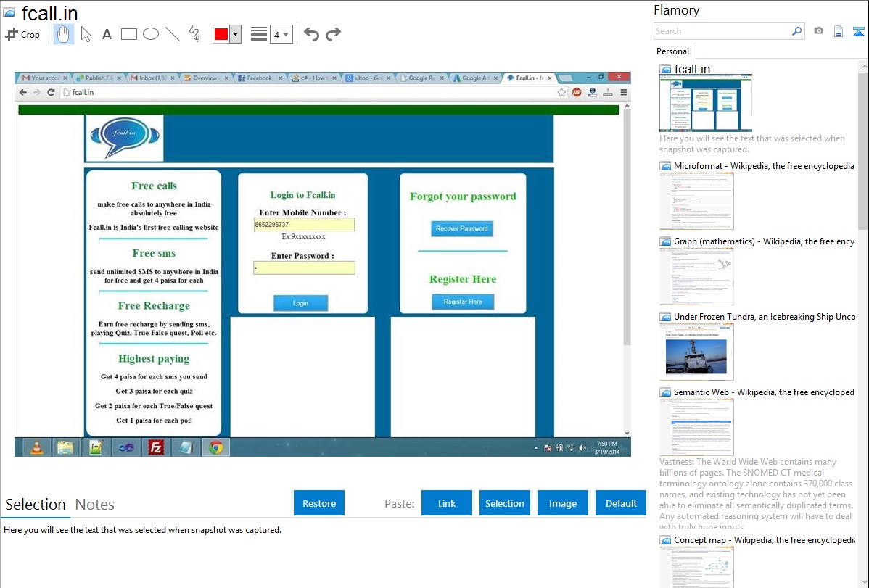Choose the arrow pointer tool

86,34
